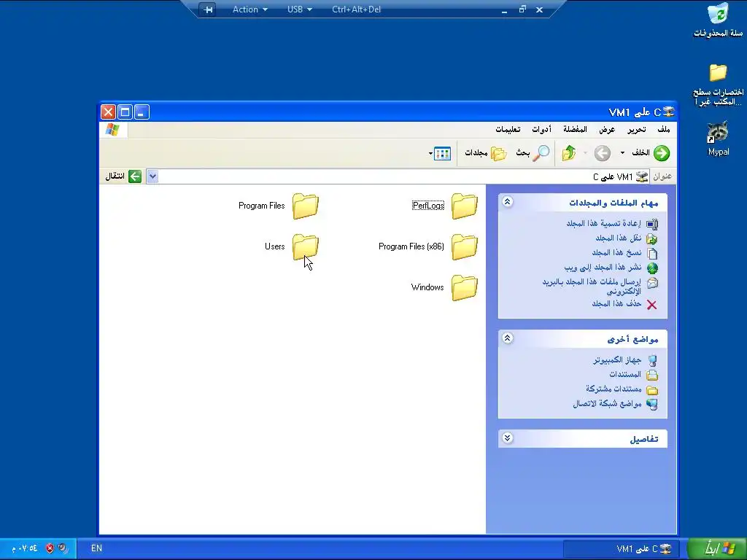The width and height of the screenshot is (747, 560).
Task: Open the Action dropdown in VM toolbar
Action: point(249,9)
